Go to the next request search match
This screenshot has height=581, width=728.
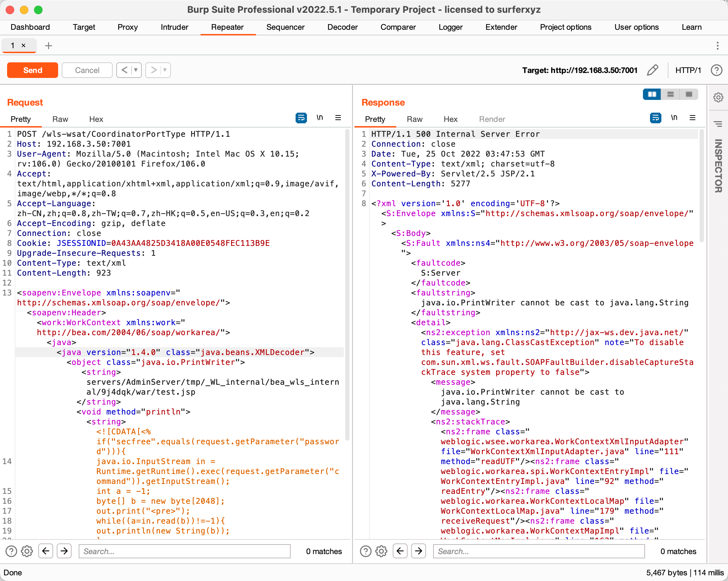click(x=64, y=551)
